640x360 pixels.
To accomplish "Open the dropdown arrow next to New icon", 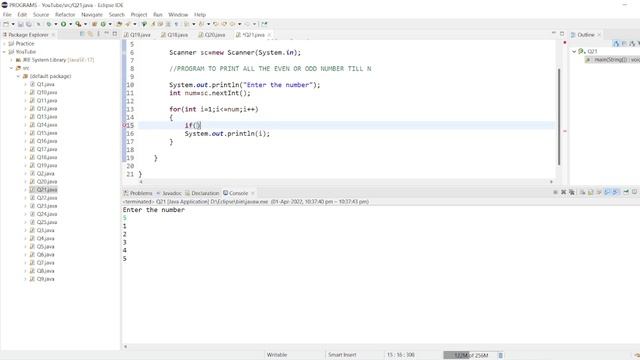I will (13, 24).
